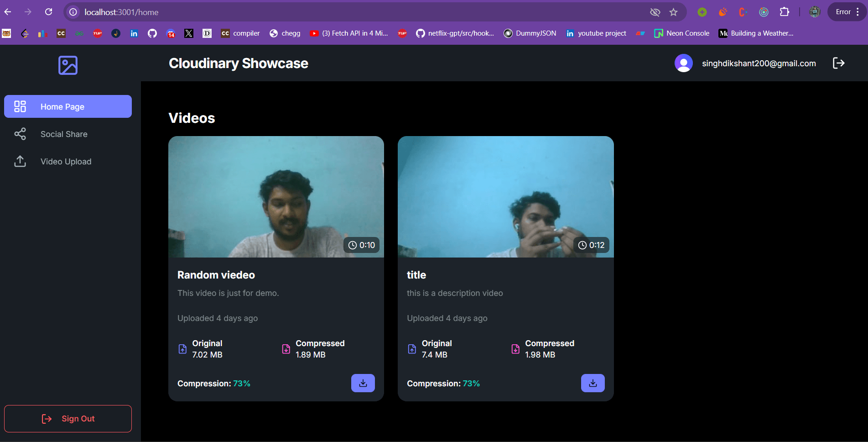The width and height of the screenshot is (868, 442).
Task: Open the browser extensions puzzle icon
Action: tap(784, 12)
